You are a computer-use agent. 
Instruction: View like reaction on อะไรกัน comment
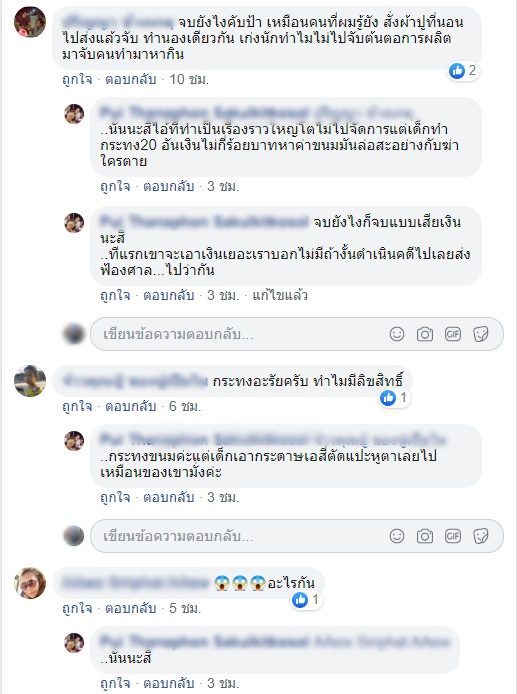(x=305, y=600)
